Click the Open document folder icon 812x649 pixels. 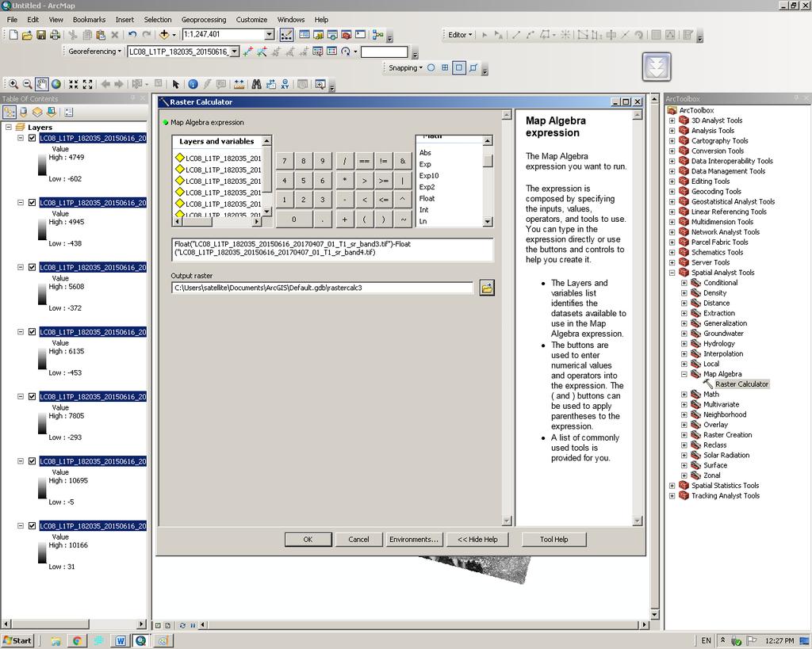pos(27,35)
